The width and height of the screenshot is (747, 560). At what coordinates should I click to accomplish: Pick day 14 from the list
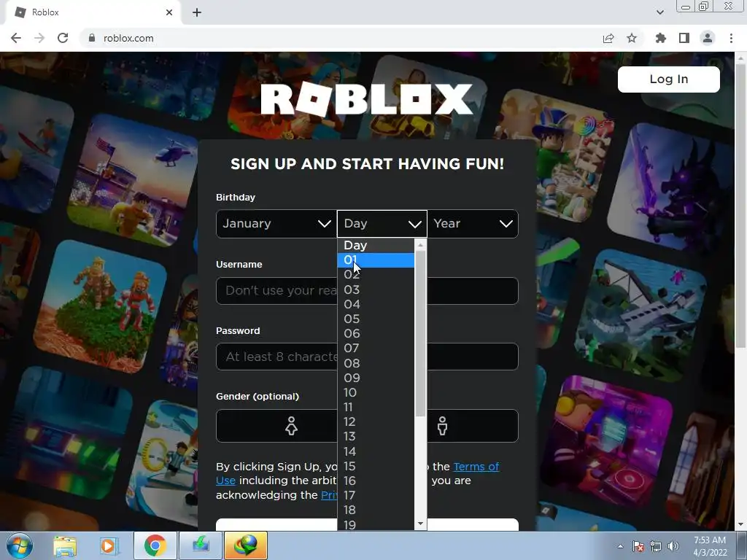click(376, 451)
